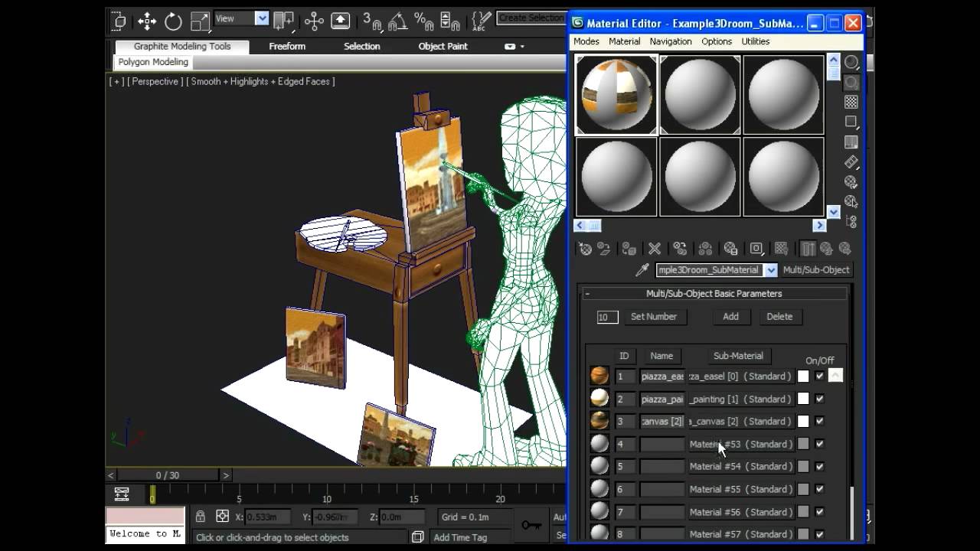Select the Rotate tool in main toolbar
This screenshot has height=551, width=980.
tap(173, 21)
